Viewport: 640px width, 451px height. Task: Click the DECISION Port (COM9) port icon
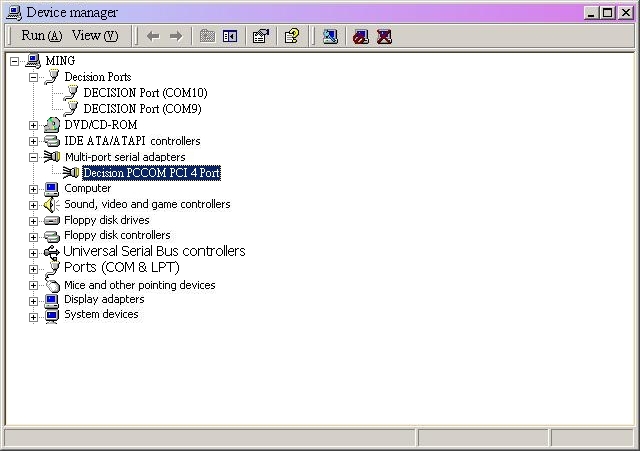coord(71,109)
